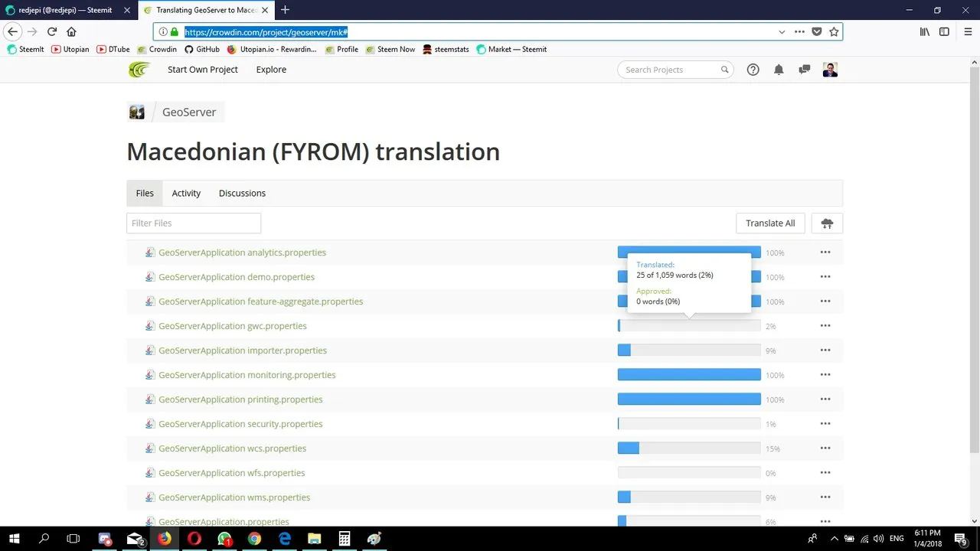Screen dimensions: 980x551
Task: Click Start Own Project menu item
Action: click(x=203, y=70)
